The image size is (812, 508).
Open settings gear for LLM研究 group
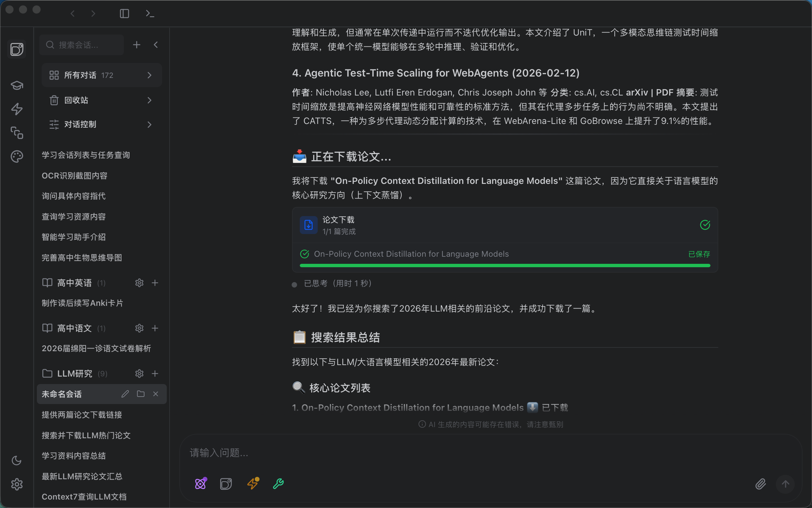point(139,374)
